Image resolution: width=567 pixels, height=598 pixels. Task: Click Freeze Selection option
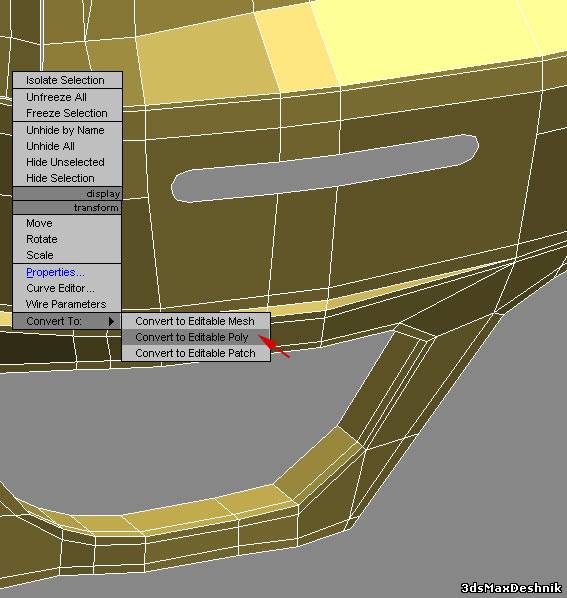pyautogui.click(x=67, y=113)
